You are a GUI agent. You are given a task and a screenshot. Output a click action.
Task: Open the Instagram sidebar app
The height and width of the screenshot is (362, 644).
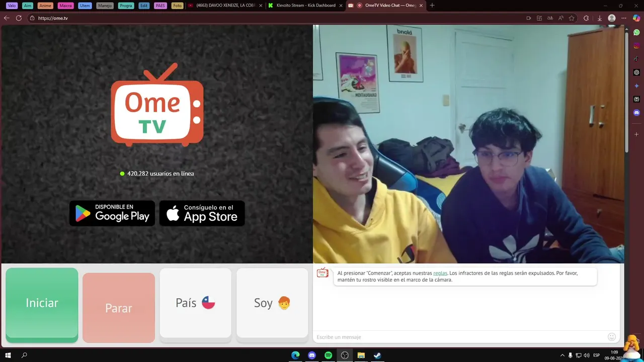[x=636, y=45]
